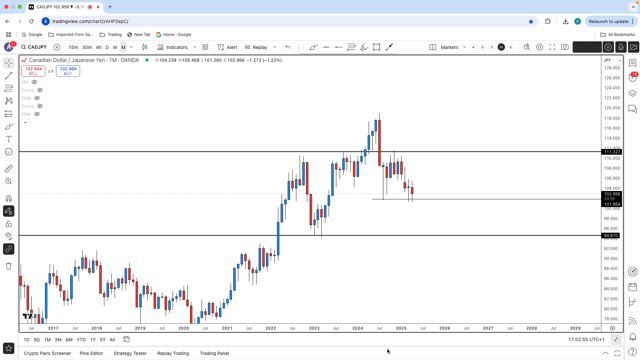Open the favorites star toolbar button

pyautogui.click(x=9, y=349)
